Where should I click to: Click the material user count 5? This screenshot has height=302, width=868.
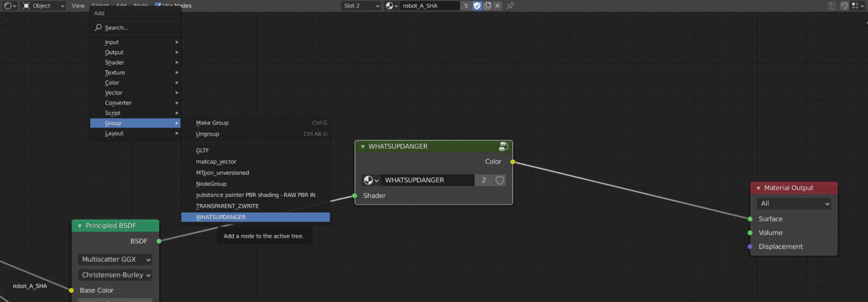click(466, 6)
